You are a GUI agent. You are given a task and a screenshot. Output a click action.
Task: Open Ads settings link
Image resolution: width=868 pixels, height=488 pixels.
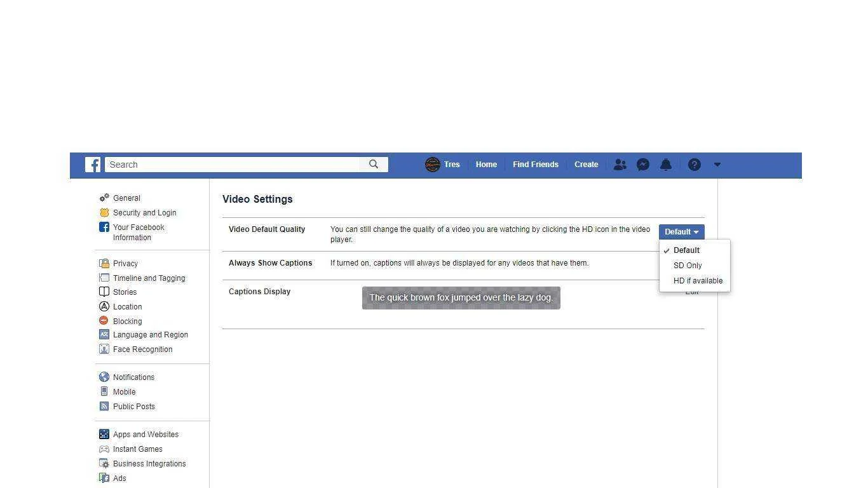[x=119, y=478]
